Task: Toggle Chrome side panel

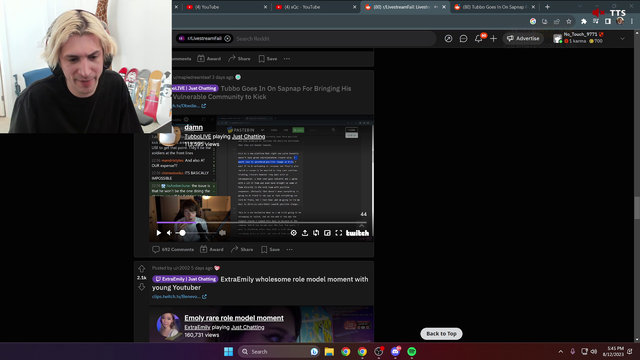Action: click(608, 21)
